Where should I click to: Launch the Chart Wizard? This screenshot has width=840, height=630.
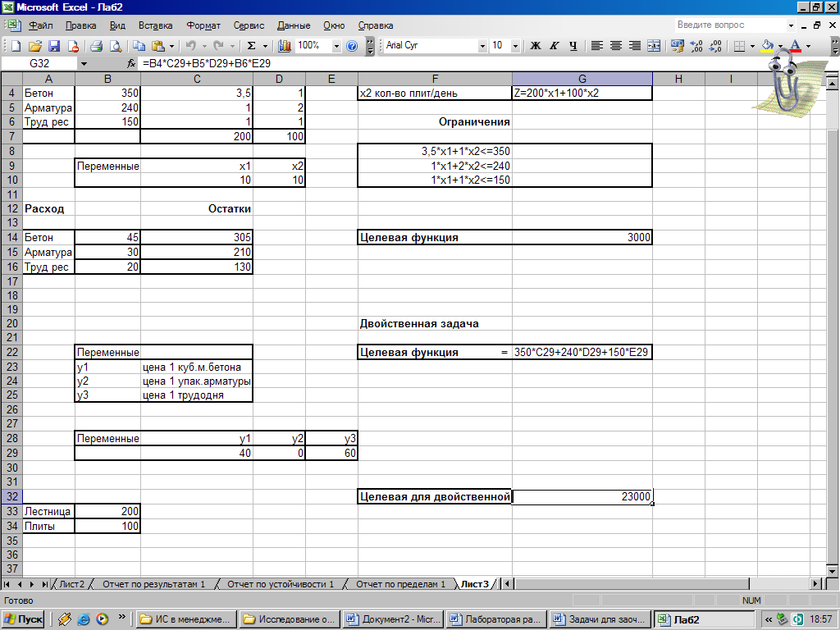[x=285, y=46]
